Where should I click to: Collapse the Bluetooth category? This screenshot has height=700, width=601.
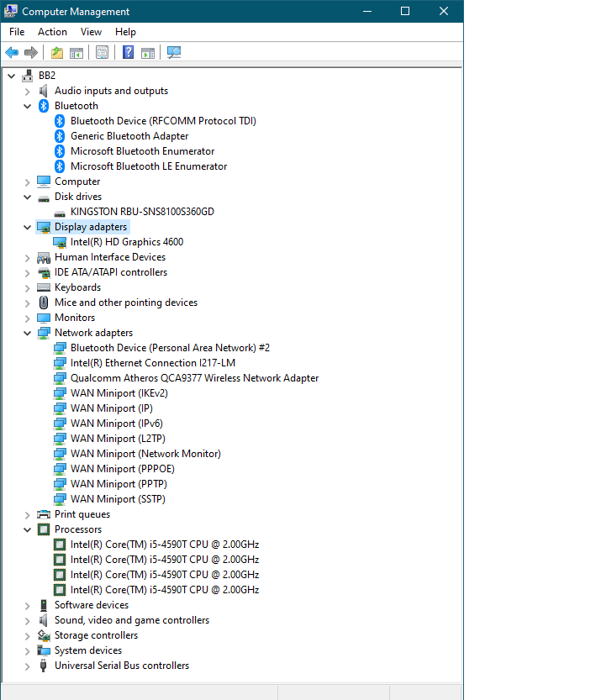click(27, 106)
